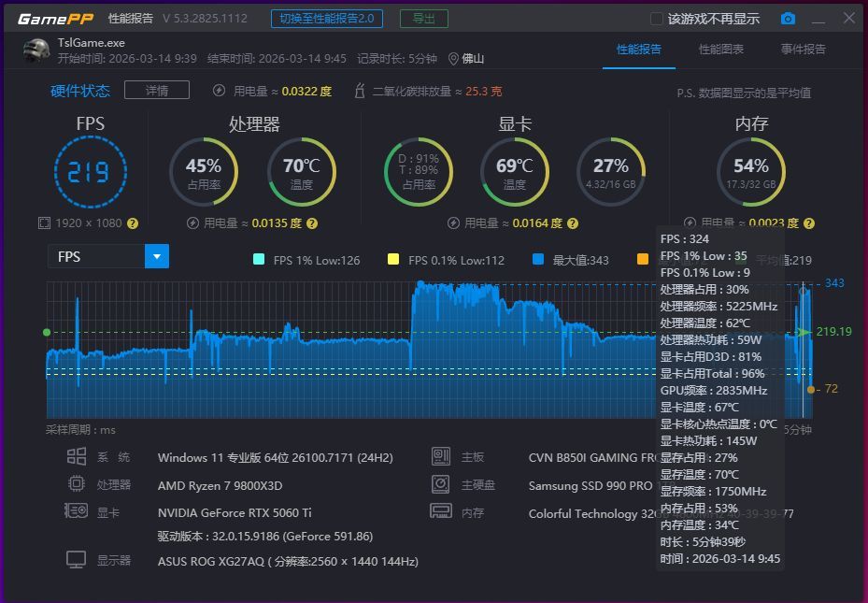Click the 最大值:343 legend text
This screenshot has height=603, width=868.
pyautogui.click(x=581, y=260)
